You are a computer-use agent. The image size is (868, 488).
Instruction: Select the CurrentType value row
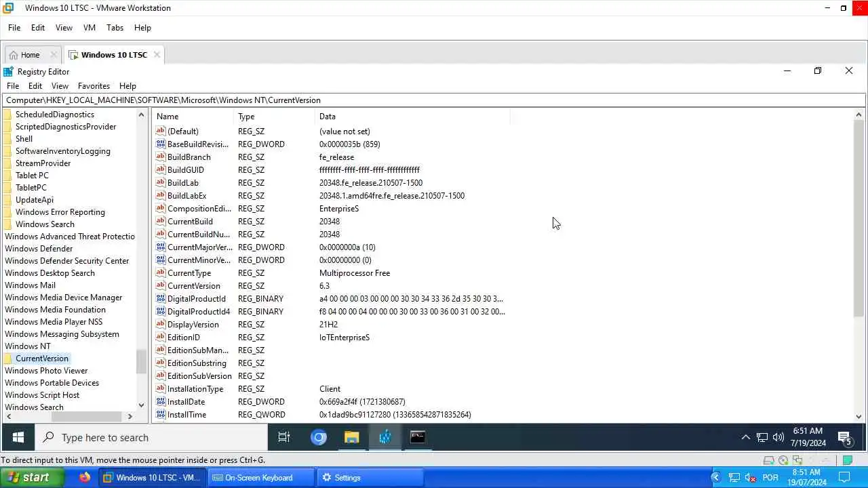331,272
